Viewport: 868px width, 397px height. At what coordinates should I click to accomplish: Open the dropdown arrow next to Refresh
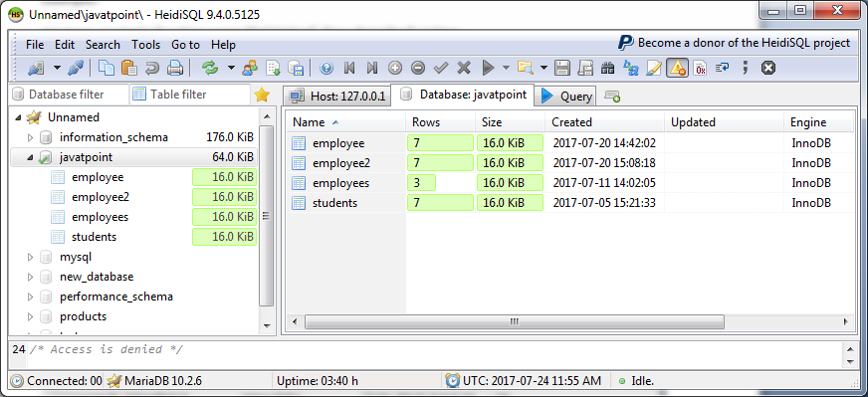[231, 68]
